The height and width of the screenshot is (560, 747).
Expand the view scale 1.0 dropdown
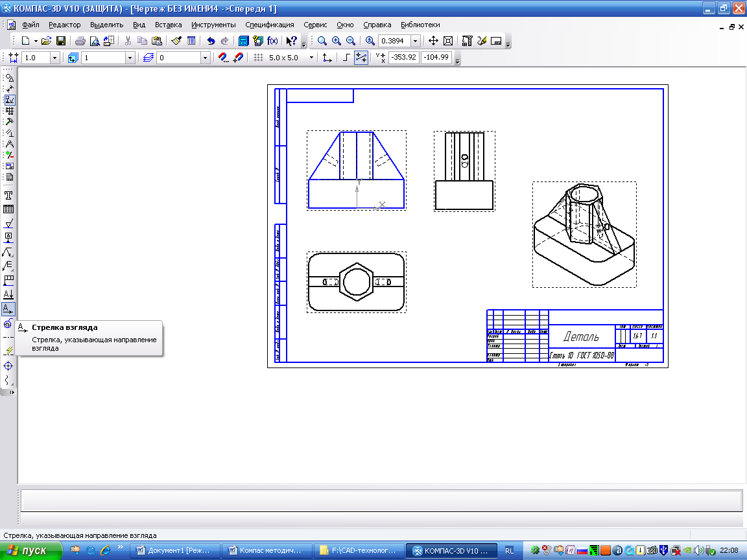point(54,58)
